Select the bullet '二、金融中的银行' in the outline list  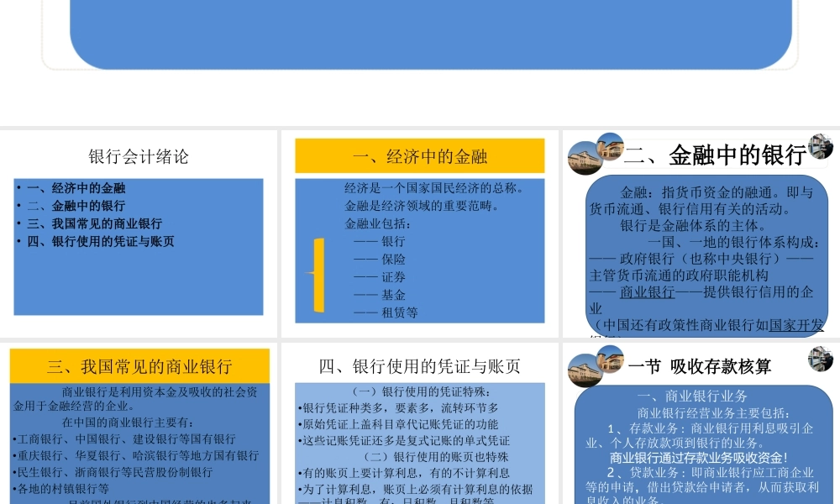pos(71,206)
